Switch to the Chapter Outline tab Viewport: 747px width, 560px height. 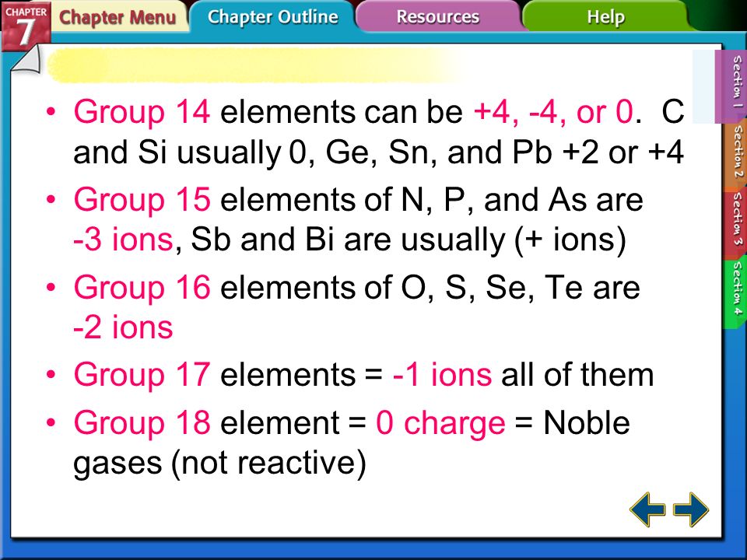[x=273, y=16]
